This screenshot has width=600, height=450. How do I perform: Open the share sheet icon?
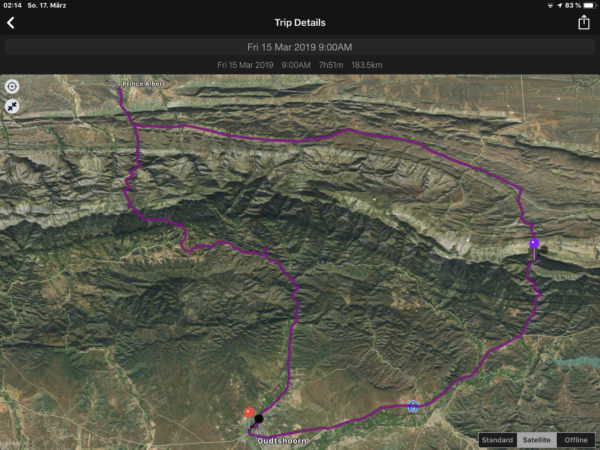584,22
